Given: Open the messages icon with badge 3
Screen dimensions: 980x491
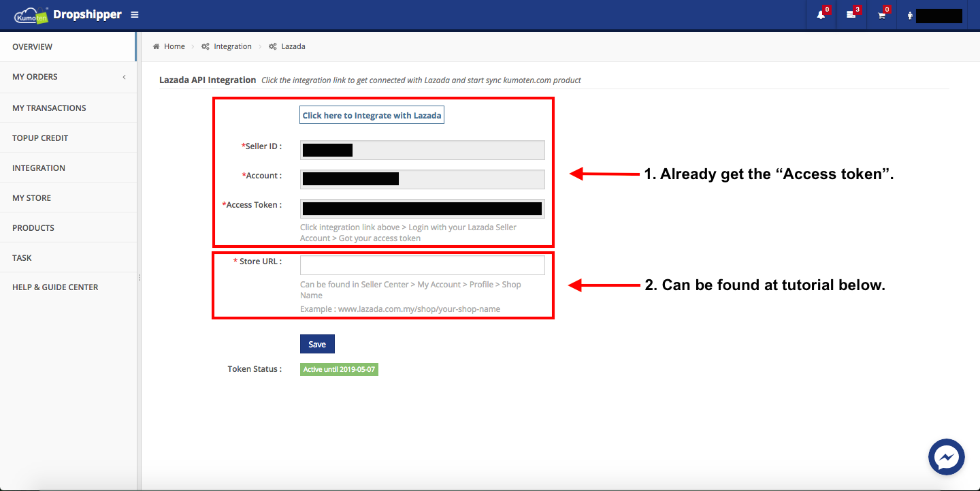Looking at the screenshot, I should [851, 15].
